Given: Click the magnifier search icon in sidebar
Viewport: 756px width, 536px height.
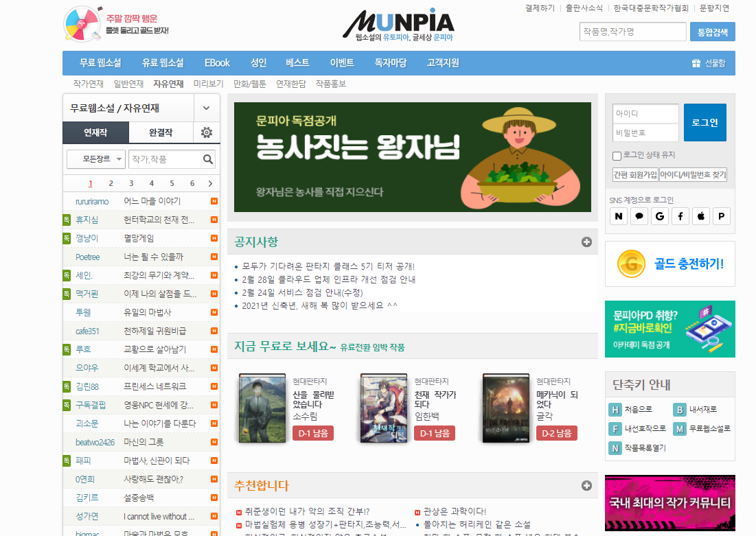Looking at the screenshot, I should tap(208, 159).
